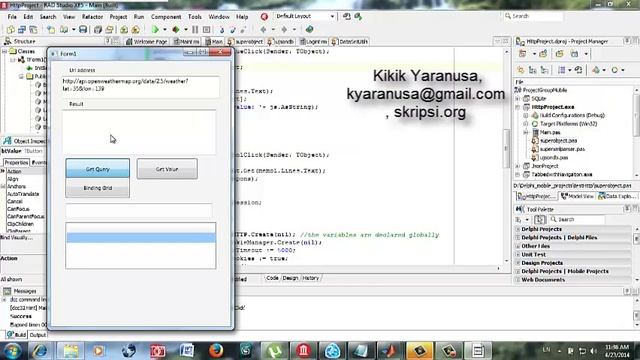Viewport: 640px width, 360px height.
Task: Click the Project Manager Sync icon
Action: coord(578,70)
